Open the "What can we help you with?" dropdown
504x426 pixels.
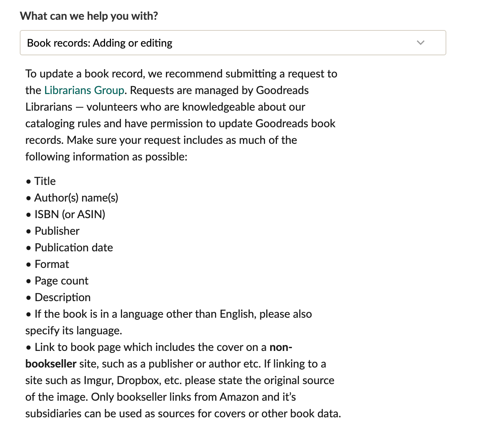click(x=233, y=43)
